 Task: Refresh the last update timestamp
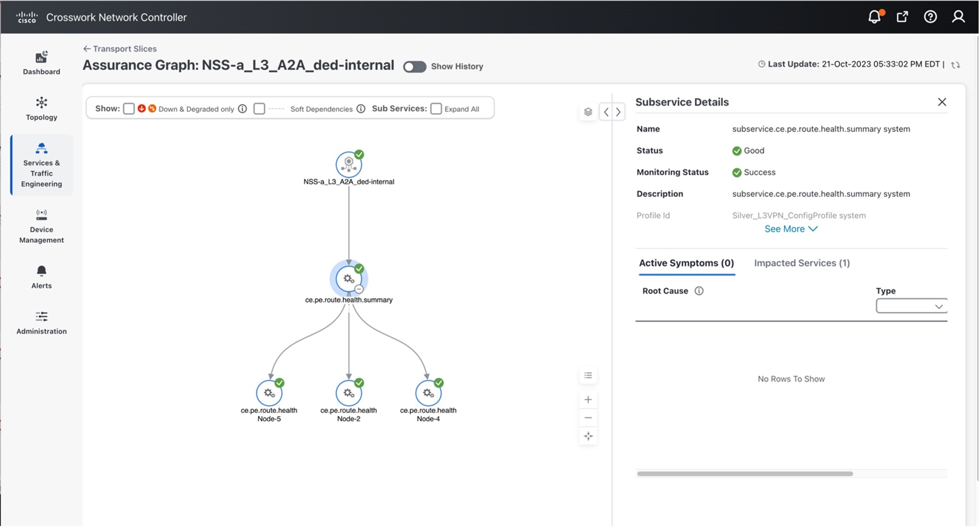[956, 64]
